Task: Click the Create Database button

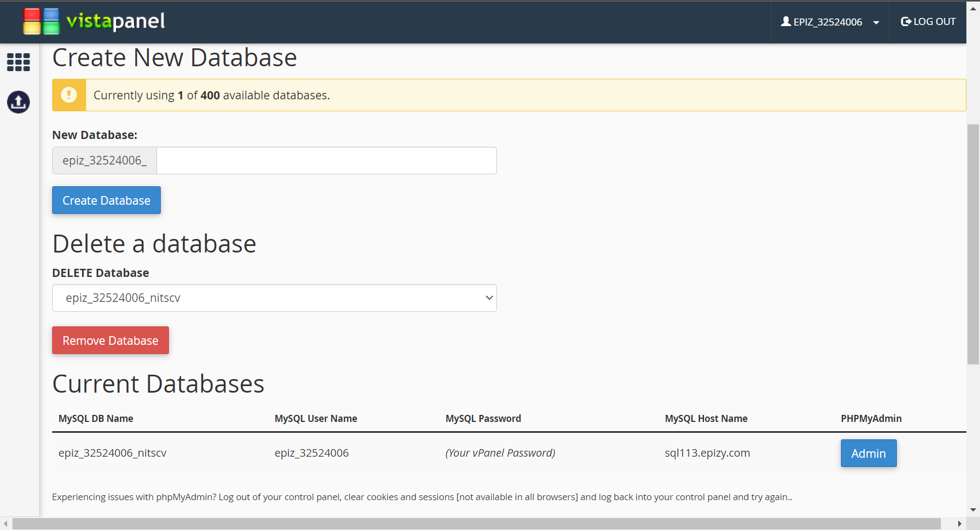Action: coord(106,200)
